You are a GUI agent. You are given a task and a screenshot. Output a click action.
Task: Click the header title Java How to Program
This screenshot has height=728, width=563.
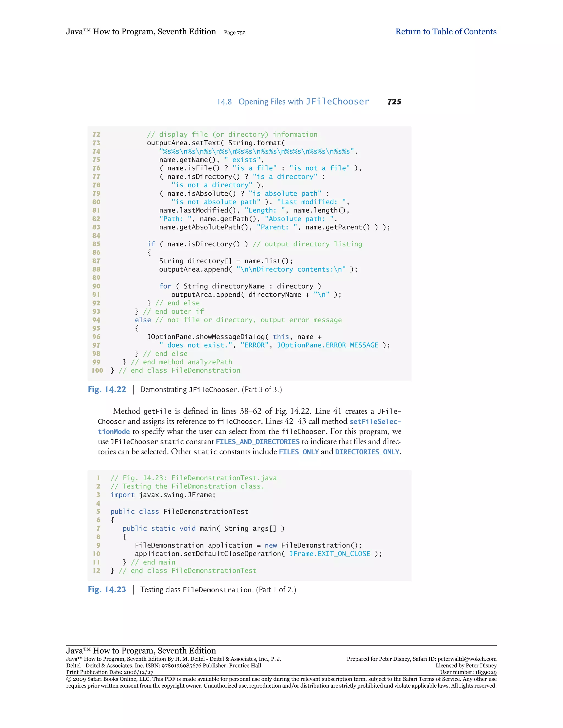coord(141,32)
